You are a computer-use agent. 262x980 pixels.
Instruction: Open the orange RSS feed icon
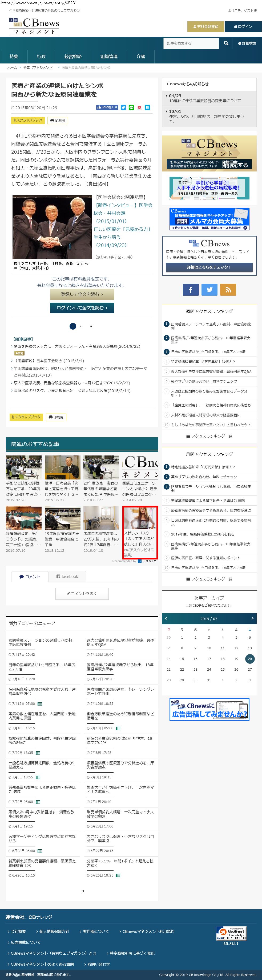228,290
